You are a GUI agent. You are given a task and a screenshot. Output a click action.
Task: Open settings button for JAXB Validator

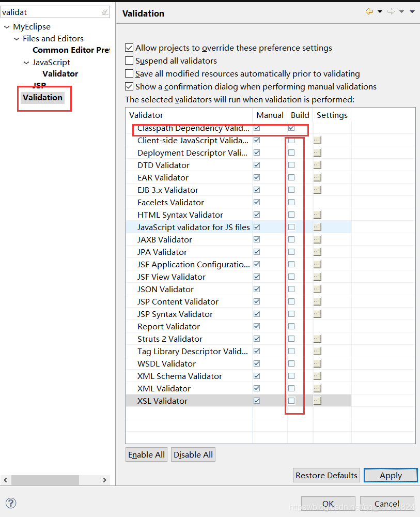(317, 239)
